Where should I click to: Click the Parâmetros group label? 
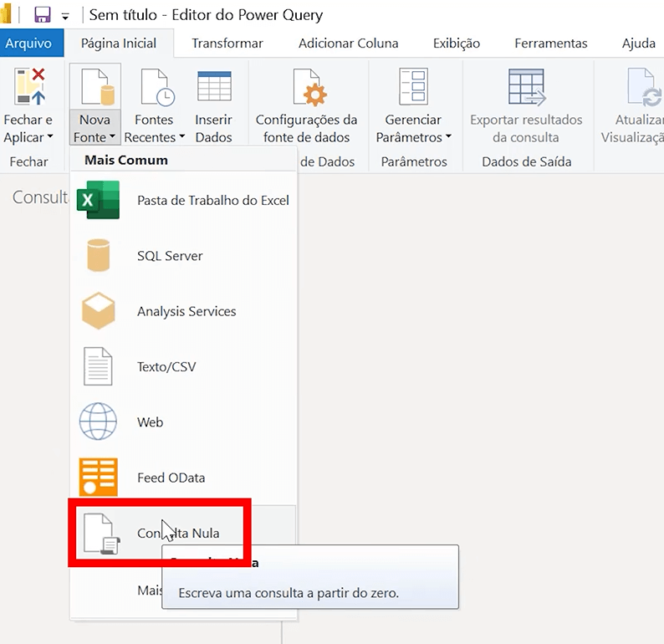[414, 161]
